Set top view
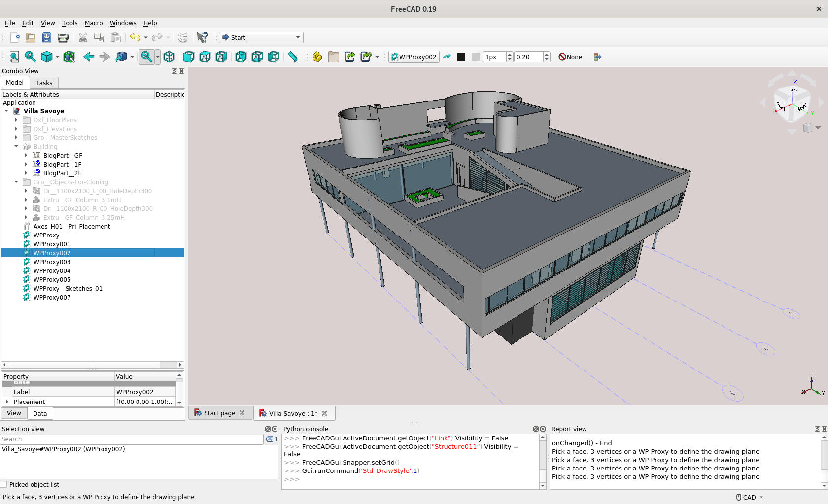The image size is (828, 504). click(205, 57)
